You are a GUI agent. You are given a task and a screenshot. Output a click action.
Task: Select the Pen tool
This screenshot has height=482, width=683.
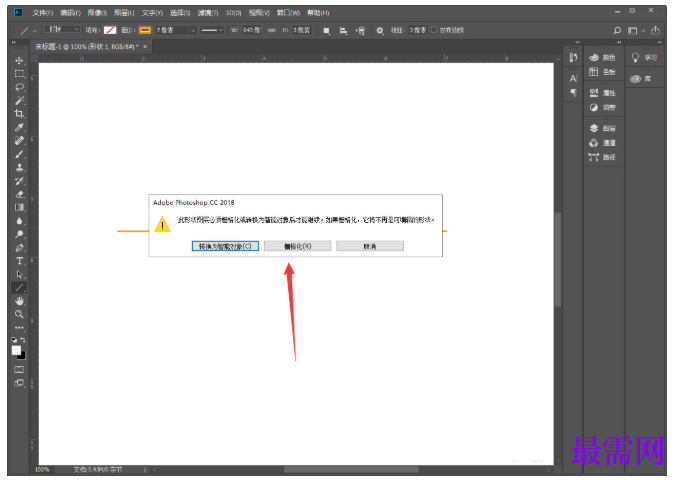19,248
